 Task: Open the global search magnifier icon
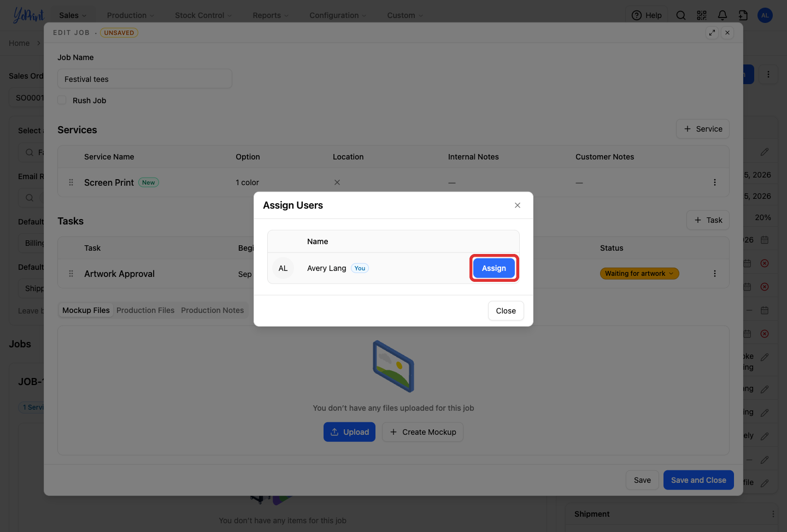click(x=681, y=15)
